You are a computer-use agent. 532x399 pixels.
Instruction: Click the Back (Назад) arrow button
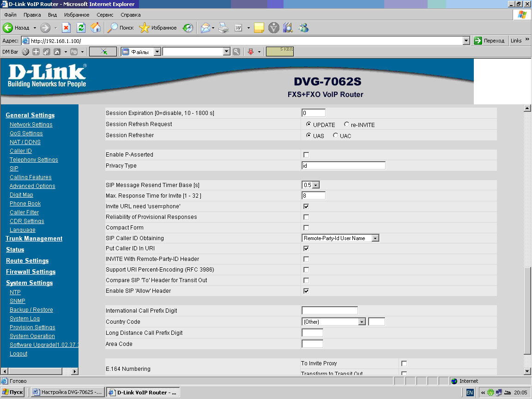[17, 28]
